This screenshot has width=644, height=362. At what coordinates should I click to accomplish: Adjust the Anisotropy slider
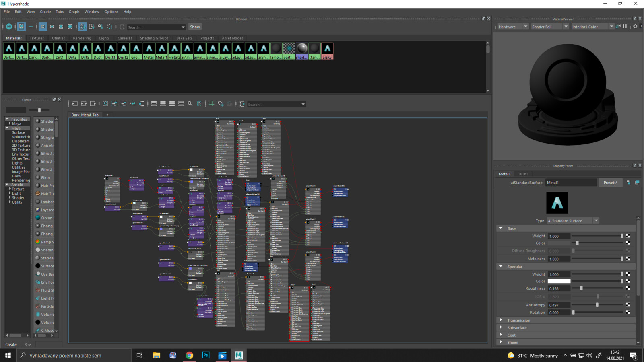pyautogui.click(x=597, y=305)
